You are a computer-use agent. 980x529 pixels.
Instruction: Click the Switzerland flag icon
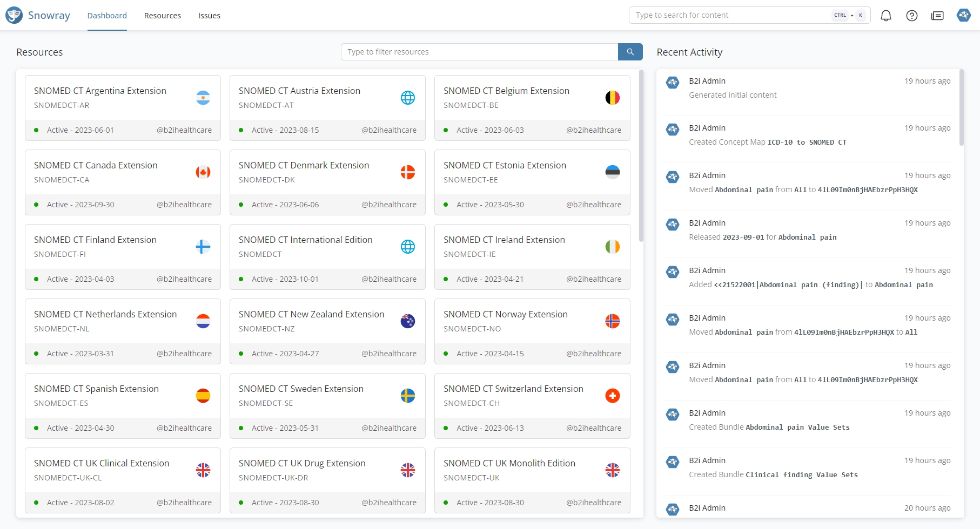[x=613, y=396]
